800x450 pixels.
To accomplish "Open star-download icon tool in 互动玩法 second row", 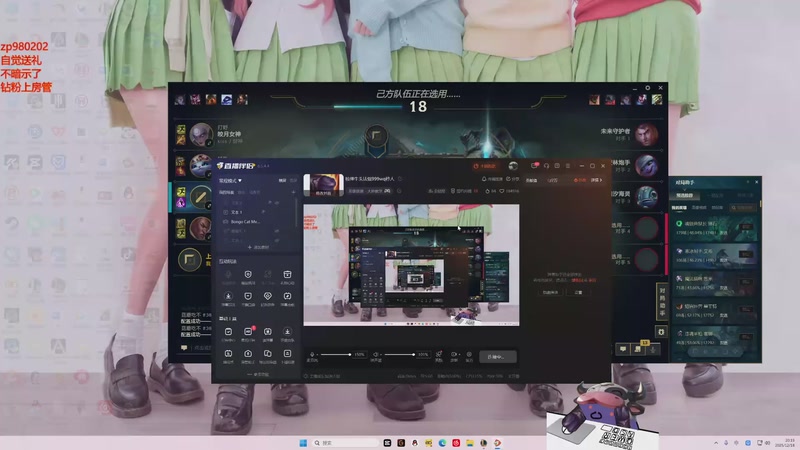I will 229,298.
